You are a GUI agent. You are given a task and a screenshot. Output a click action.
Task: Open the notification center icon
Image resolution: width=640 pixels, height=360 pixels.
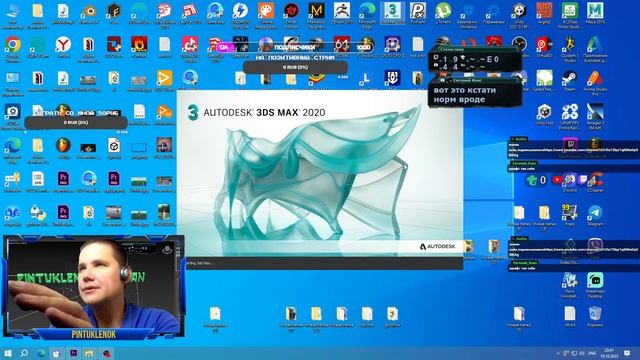click(x=627, y=353)
